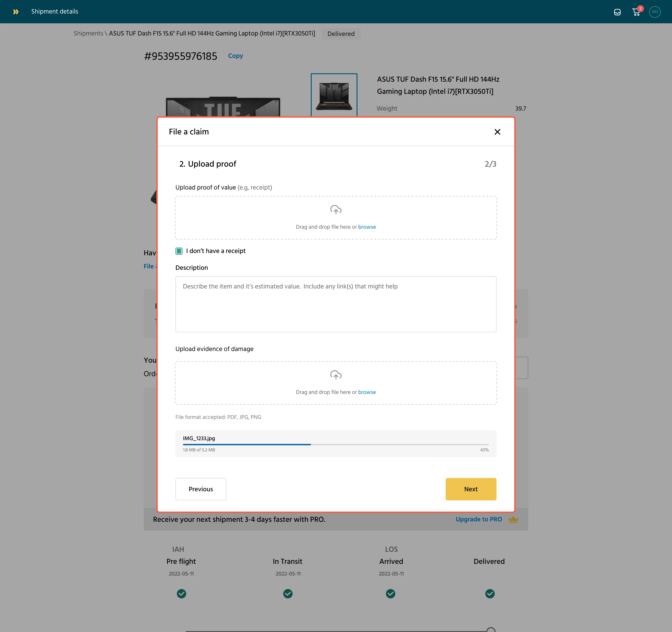Navigate to Shipments breadcrumb

(88, 33)
